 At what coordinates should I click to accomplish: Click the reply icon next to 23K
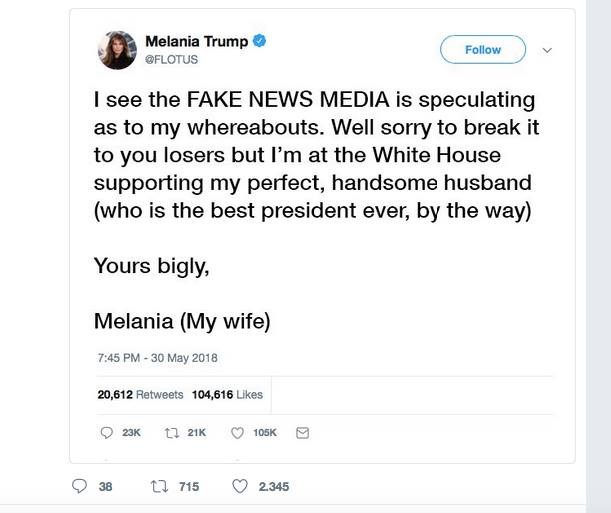[x=107, y=432]
